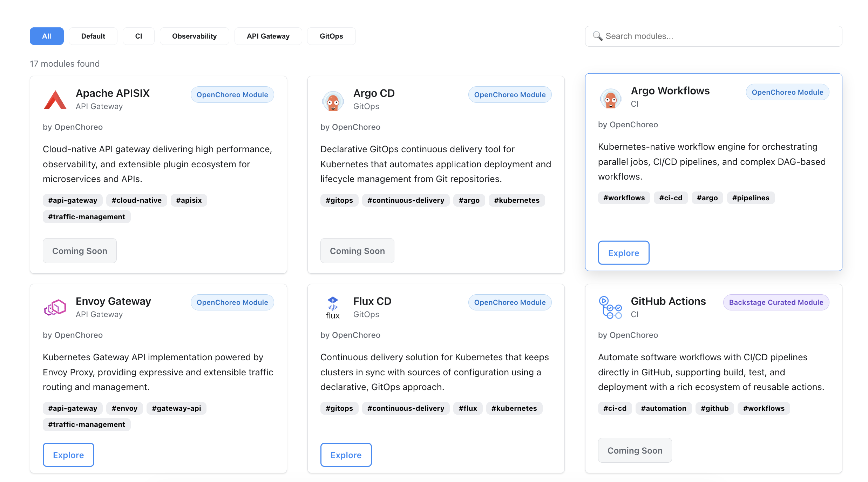Screen dimensions: 868x482
Task: Filter modules by API Gateway
Action: [268, 36]
